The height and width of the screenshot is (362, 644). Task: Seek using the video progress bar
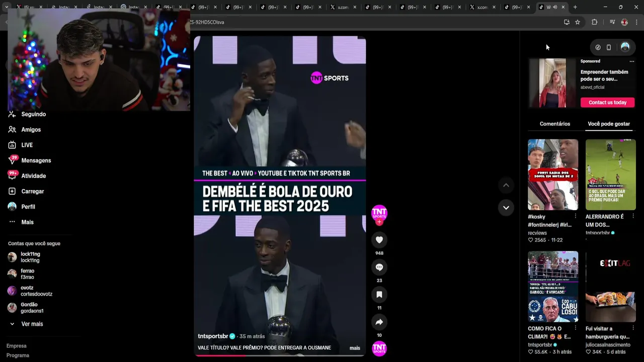point(280,355)
